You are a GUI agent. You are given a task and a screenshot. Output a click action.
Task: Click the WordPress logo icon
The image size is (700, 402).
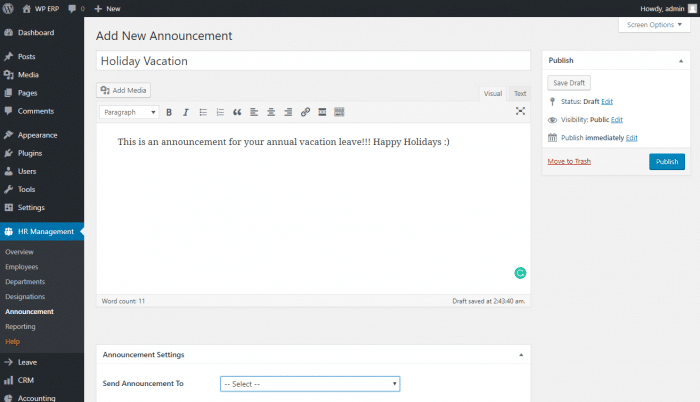tap(8, 8)
